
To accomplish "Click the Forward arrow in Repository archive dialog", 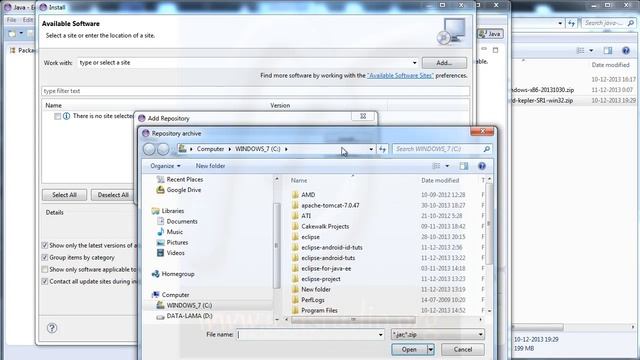I will point(163,149).
